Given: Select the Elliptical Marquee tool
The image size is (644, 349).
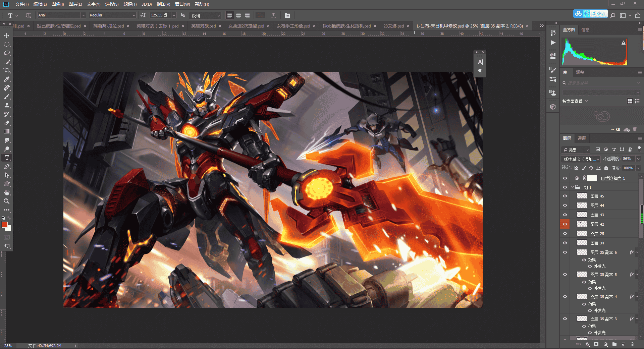Looking at the screenshot, I should point(7,44).
